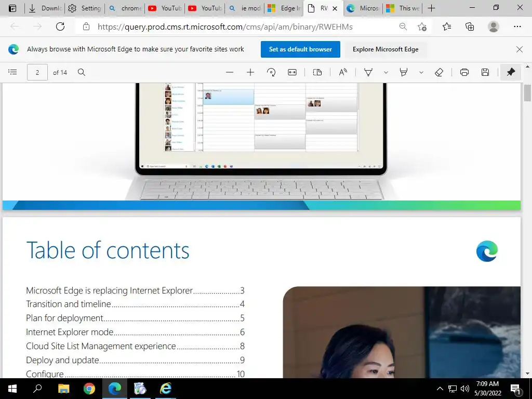Zoom in on the PDF
The height and width of the screenshot is (399, 532).
click(250, 72)
